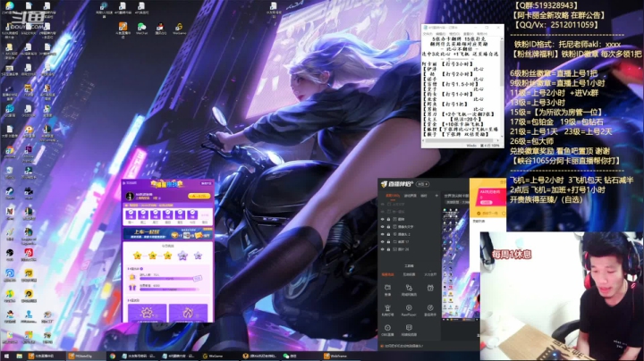Toggle visibility of 摄像头文字 layer
This screenshot has width=644, height=361.
click(x=383, y=226)
